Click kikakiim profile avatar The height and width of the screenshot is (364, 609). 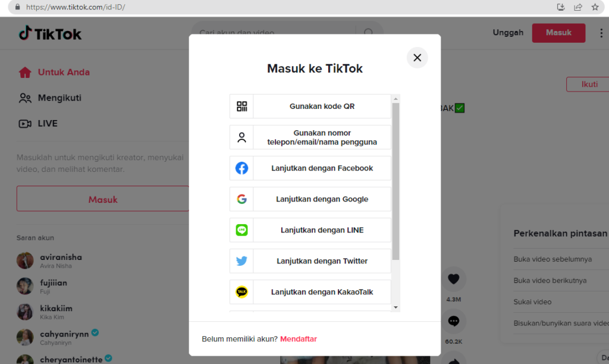coord(25,312)
